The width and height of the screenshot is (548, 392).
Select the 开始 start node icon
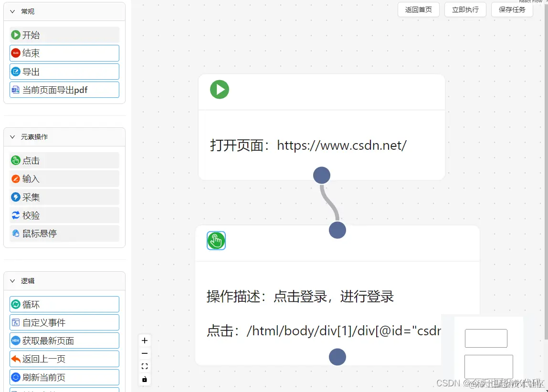coord(15,35)
